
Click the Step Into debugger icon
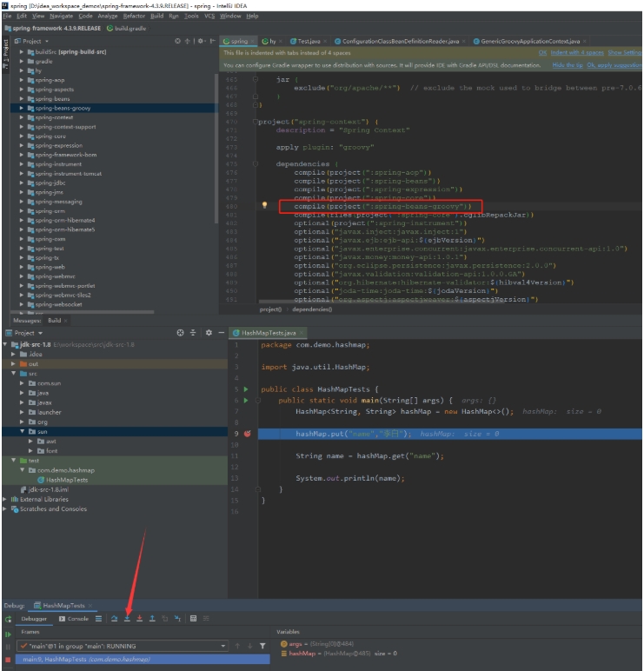(x=127, y=618)
